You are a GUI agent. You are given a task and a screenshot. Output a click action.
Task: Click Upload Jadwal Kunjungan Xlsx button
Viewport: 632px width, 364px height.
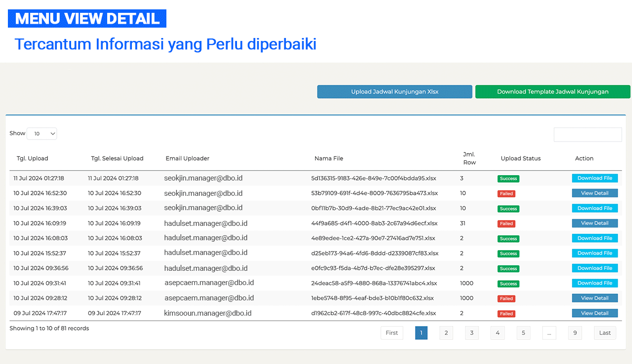(395, 92)
